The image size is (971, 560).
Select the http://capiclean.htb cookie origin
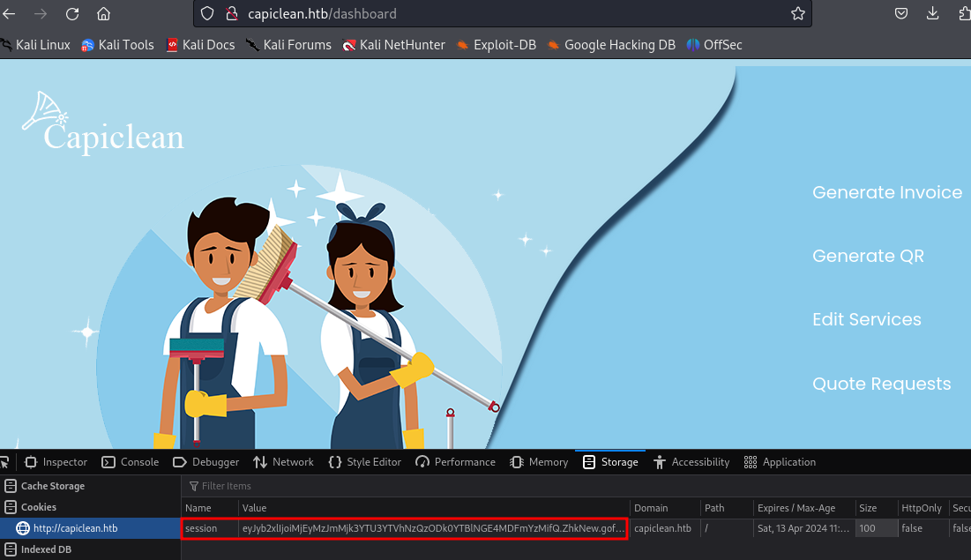75,528
